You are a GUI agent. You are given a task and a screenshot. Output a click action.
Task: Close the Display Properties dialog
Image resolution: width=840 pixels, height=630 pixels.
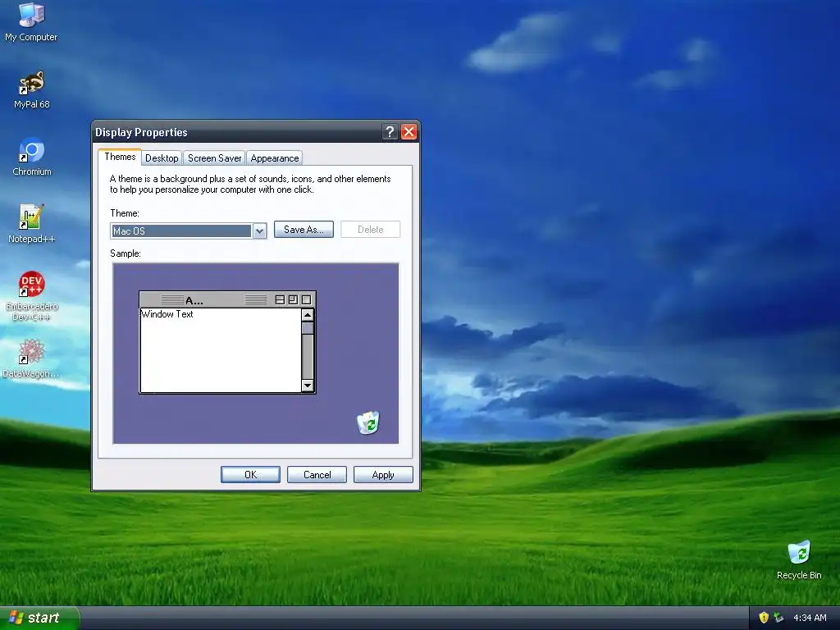point(409,132)
